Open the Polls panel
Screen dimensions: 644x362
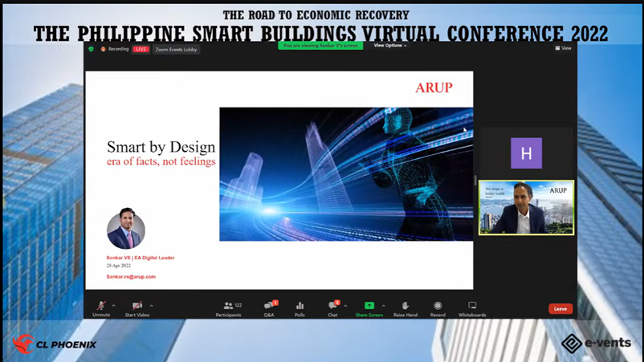(x=300, y=309)
